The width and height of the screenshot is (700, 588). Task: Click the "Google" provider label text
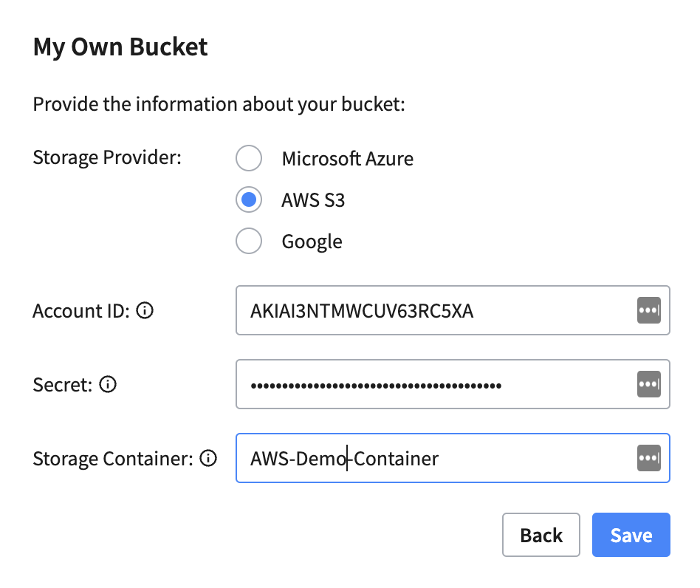coord(312,241)
